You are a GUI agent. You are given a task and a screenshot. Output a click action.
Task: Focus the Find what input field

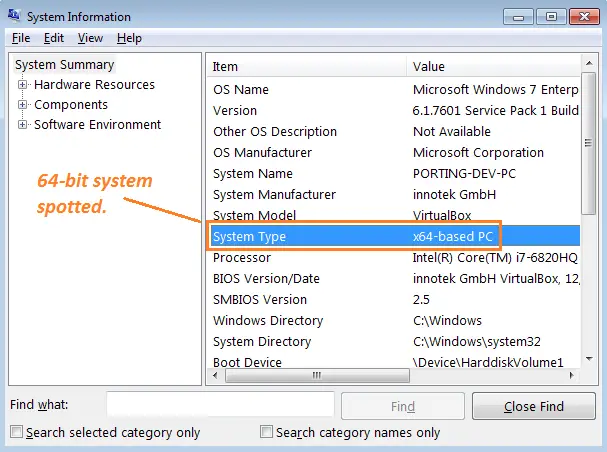[220, 404]
